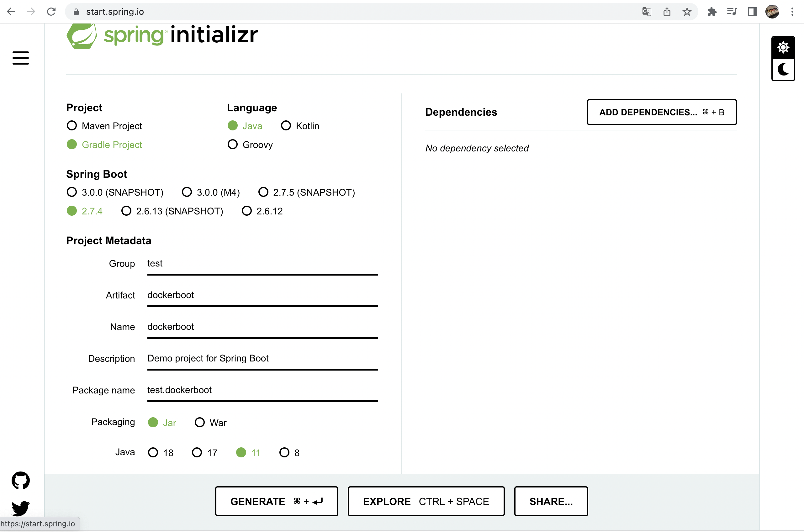Open the GitHub icon link
Screen dimensions: 804x532
coord(21,480)
